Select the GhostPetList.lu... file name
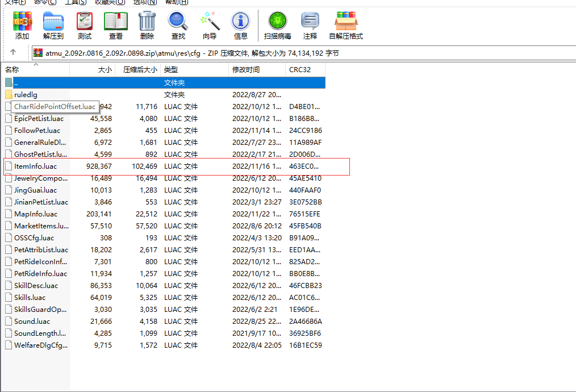 [41, 155]
